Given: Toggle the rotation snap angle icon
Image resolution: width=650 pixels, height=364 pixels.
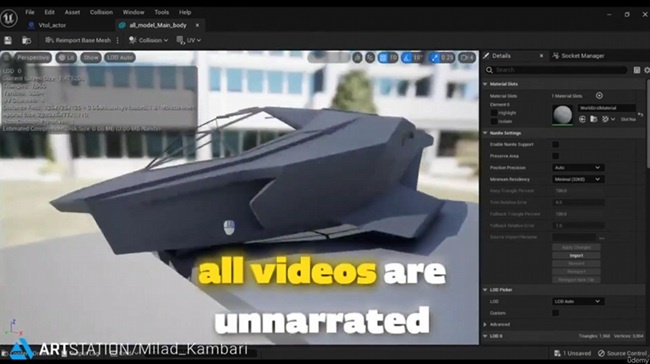Looking at the screenshot, I should (x=407, y=58).
